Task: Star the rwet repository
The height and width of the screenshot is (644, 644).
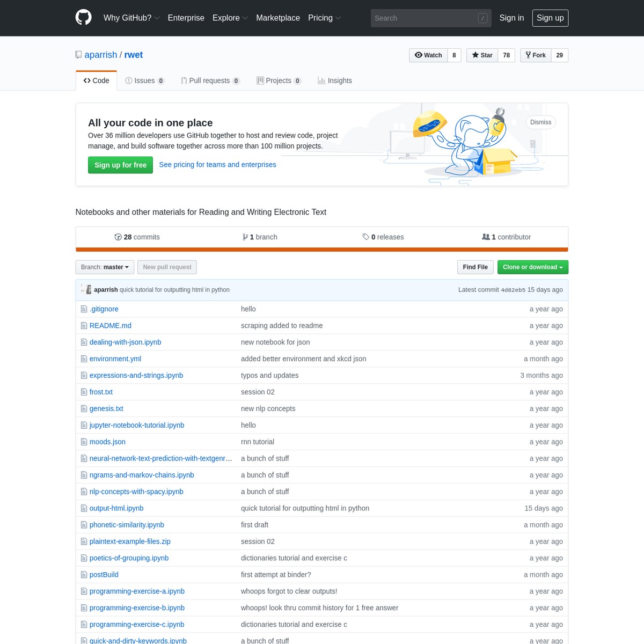Action: pyautogui.click(x=482, y=55)
